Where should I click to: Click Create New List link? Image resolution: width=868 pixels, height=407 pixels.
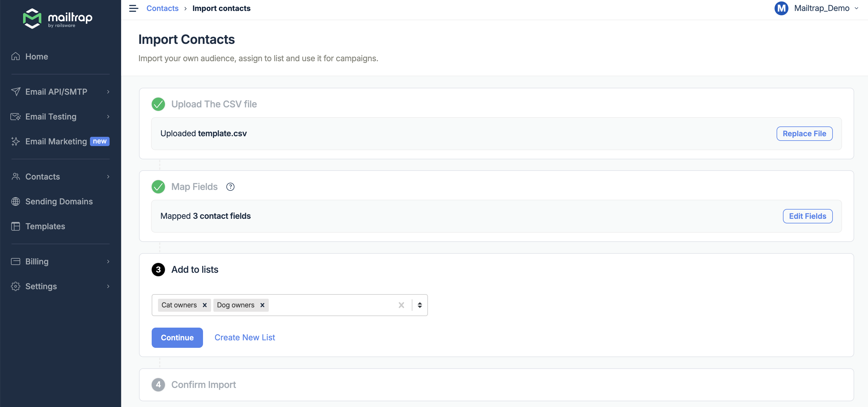pos(245,337)
